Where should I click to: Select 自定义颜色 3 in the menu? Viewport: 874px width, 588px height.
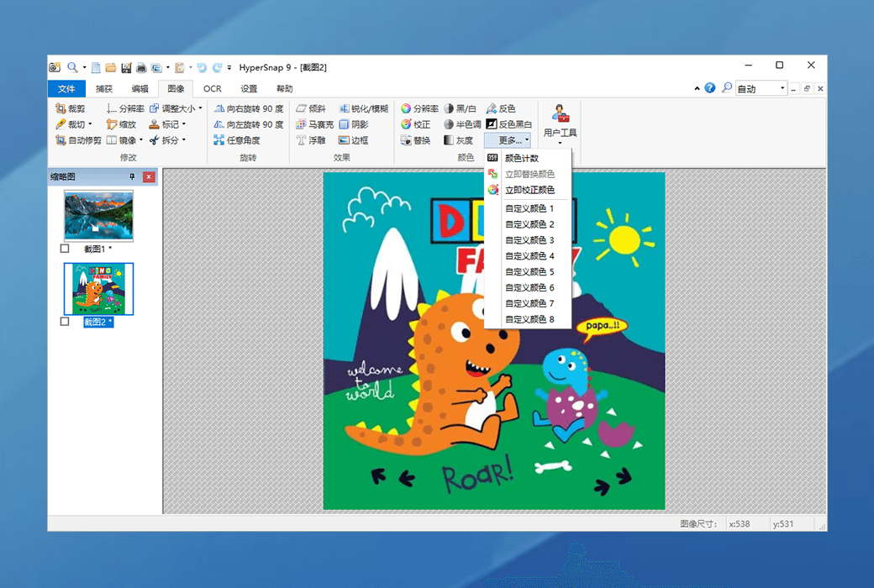[x=529, y=240]
